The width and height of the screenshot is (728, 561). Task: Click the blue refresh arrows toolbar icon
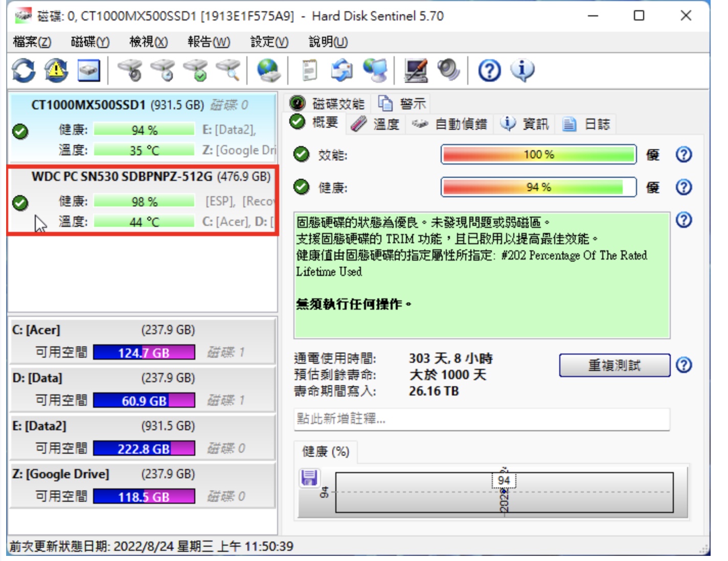click(24, 71)
